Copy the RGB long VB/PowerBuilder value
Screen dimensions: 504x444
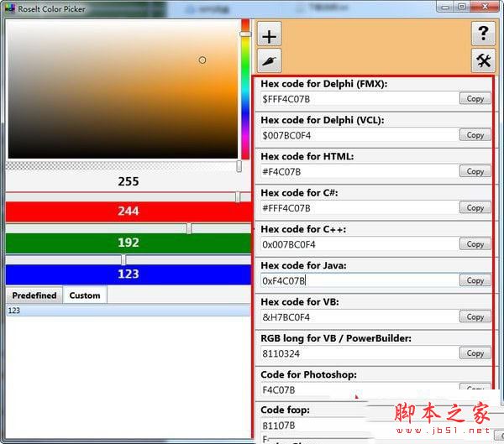coord(475,353)
